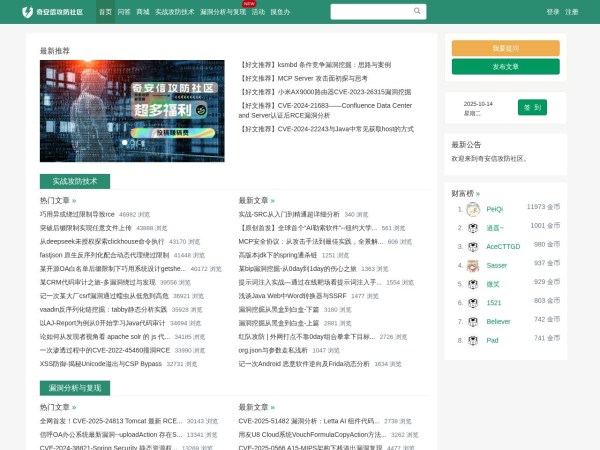Image resolution: width=600 pixels, height=450 pixels.
Task: Open 实战-SRC从入门到精通 article
Action: 289,214
